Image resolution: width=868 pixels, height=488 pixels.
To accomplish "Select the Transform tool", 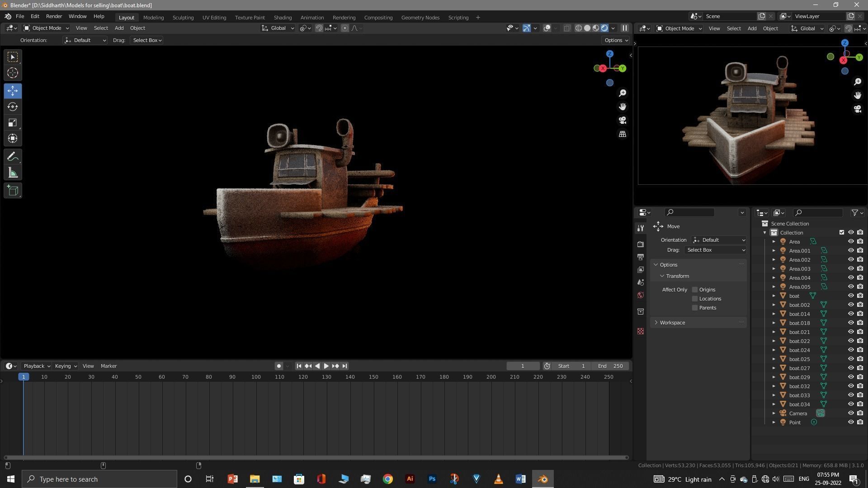I will point(13,139).
